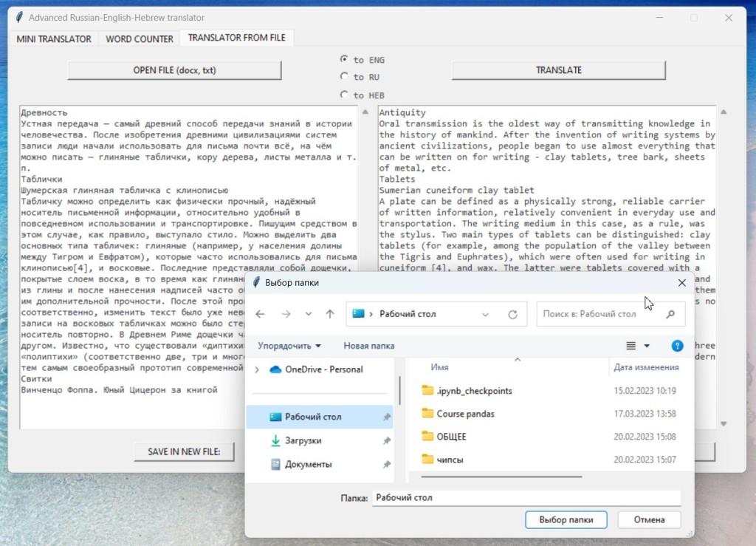756x546 pixels.
Task: Refresh the Рабочий стол location
Action: [512, 315]
